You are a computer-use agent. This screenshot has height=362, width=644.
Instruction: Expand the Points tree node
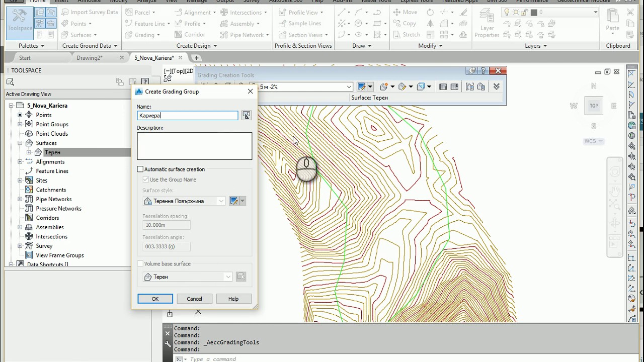coord(20,115)
